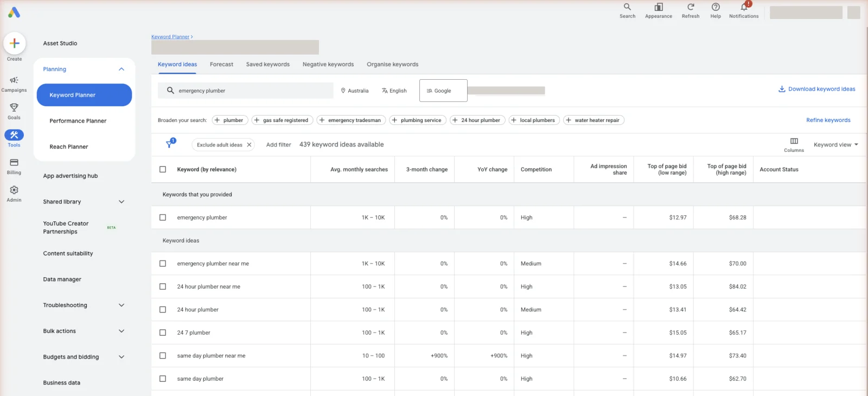Check the emergency plumber row checkbox
This screenshot has width=868, height=396.
163,218
